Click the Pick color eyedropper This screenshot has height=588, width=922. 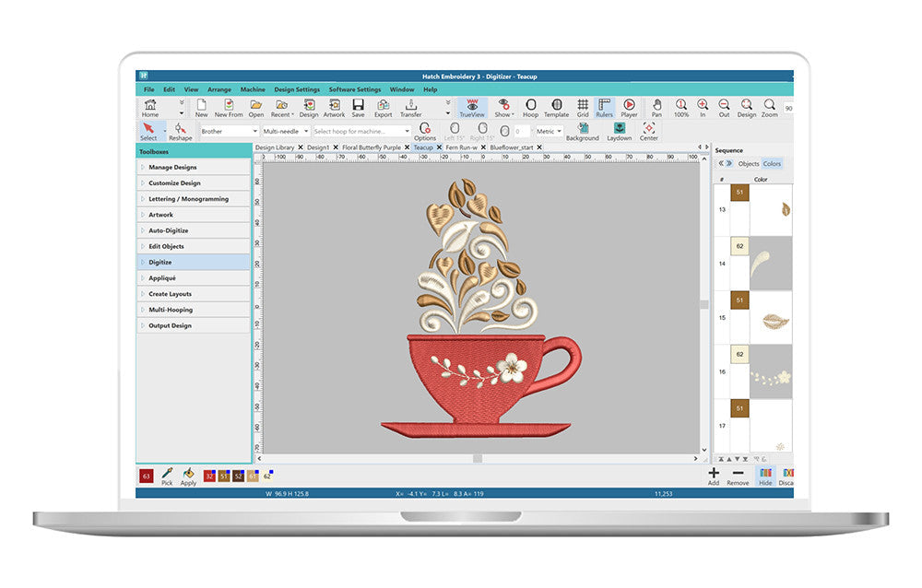(167, 476)
